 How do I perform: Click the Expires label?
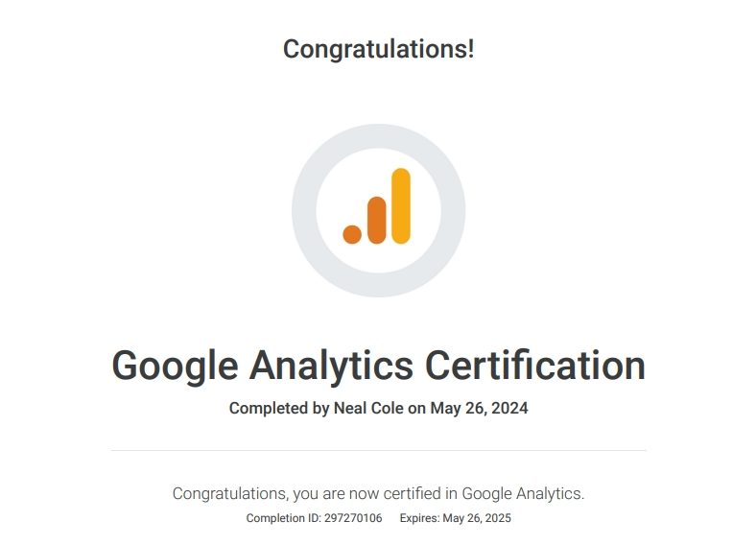click(x=419, y=518)
